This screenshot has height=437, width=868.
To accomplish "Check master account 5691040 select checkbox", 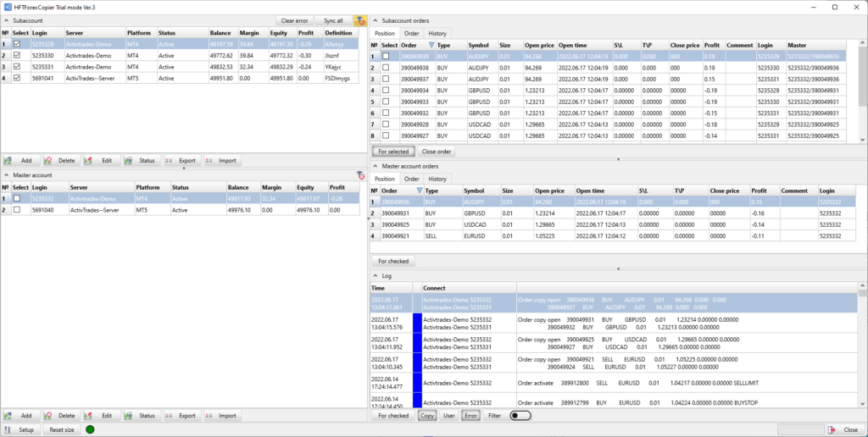I will (x=17, y=210).
